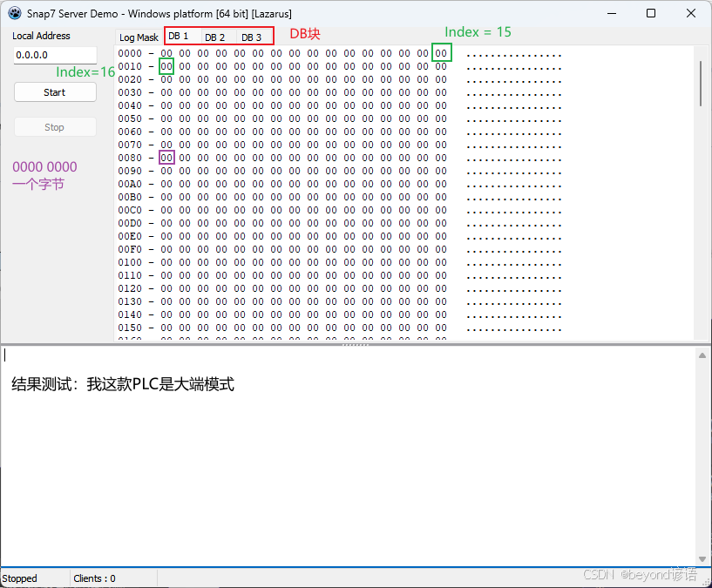
Task: Click the 'Stopped' status bar entry
Action: 19,578
